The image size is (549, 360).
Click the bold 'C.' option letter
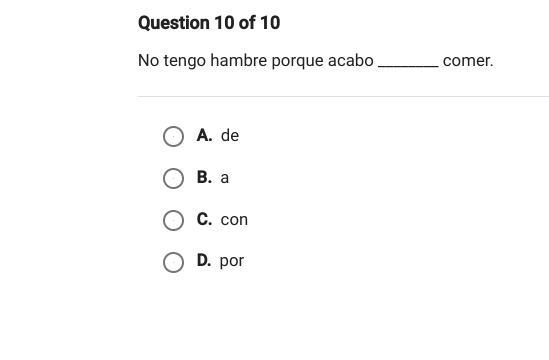tap(204, 219)
